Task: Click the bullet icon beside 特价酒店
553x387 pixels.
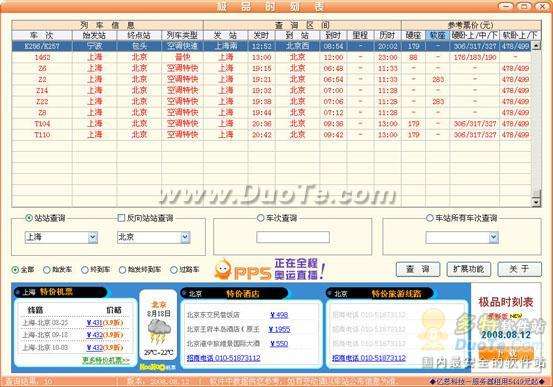Action: tap(184, 293)
